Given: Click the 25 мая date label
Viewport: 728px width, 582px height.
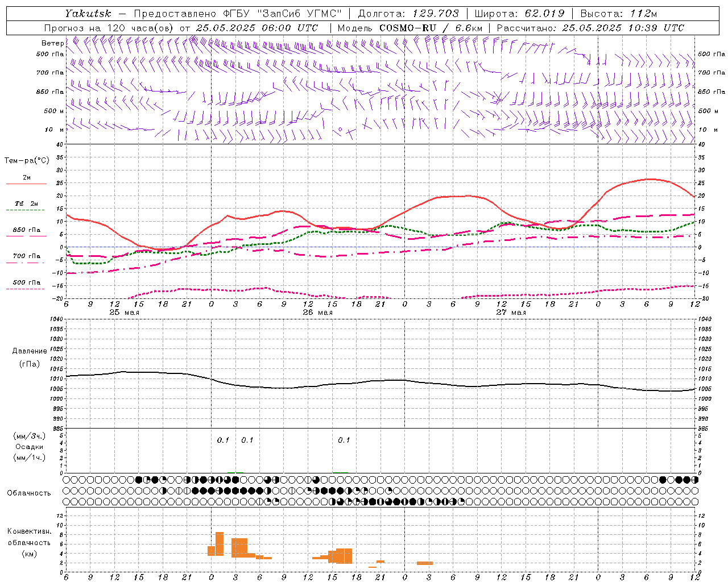Looking at the screenshot, I should [125, 312].
